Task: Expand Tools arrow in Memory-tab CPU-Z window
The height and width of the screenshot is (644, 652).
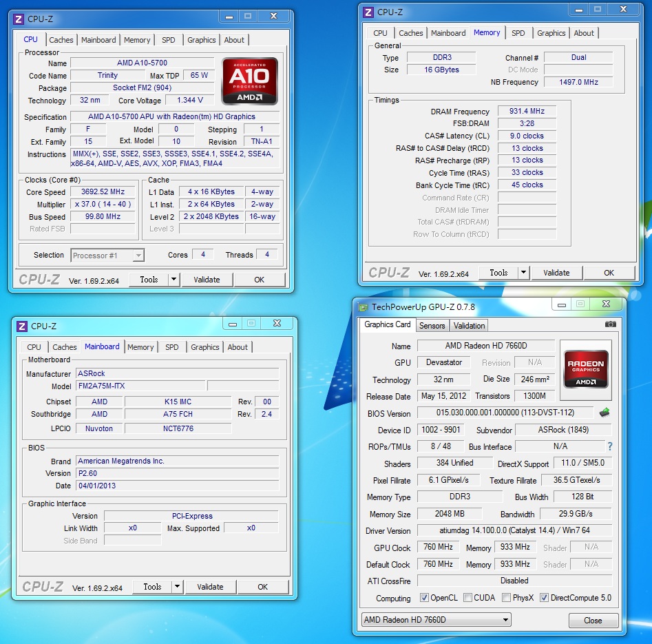Action: point(524,273)
